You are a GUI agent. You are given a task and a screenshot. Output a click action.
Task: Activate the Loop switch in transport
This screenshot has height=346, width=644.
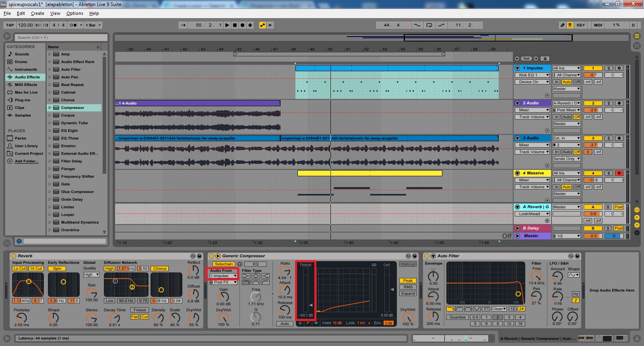429,25
